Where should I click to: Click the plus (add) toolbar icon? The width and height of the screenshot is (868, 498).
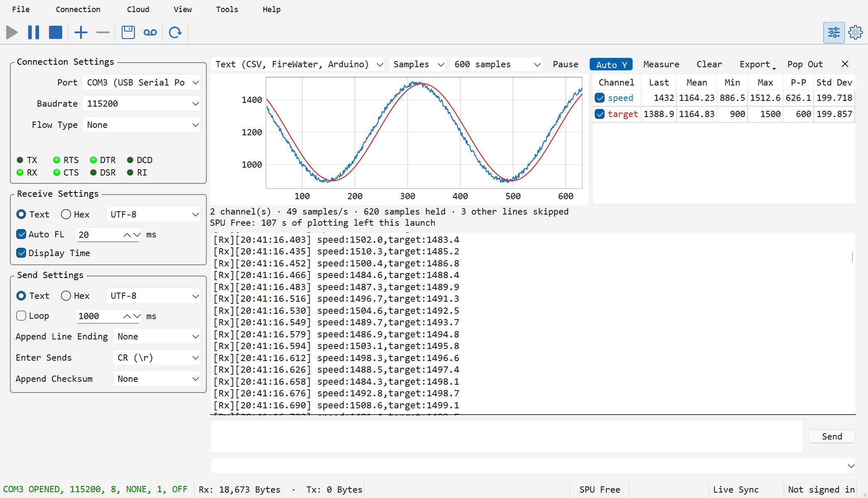coord(81,32)
